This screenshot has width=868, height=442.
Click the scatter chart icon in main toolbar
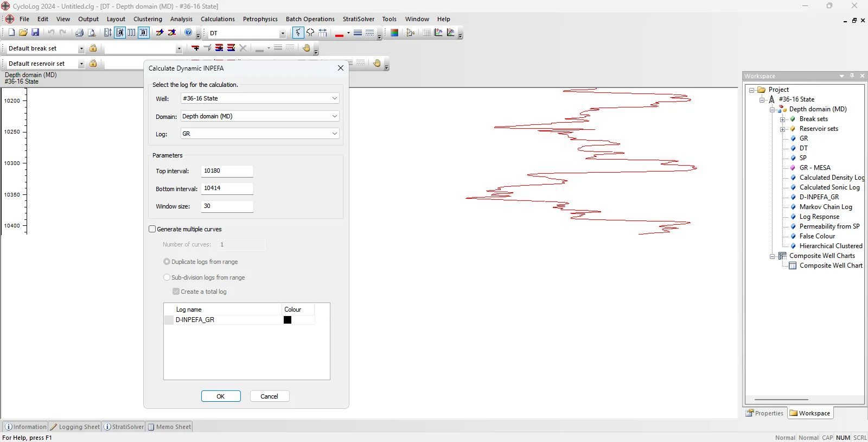click(438, 33)
